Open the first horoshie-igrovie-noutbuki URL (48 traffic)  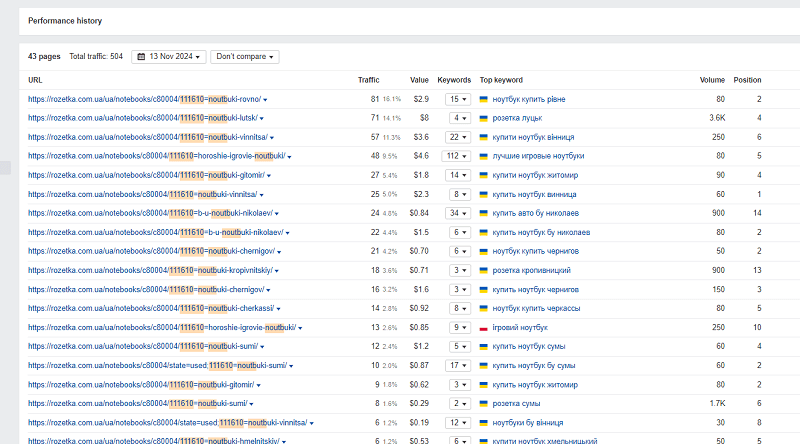(157, 156)
